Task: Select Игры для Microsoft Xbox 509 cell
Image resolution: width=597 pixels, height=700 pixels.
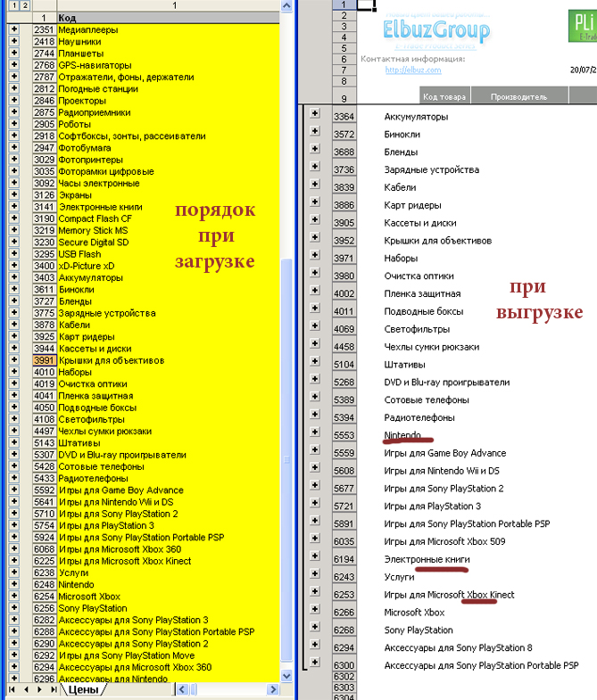Action: [444, 541]
